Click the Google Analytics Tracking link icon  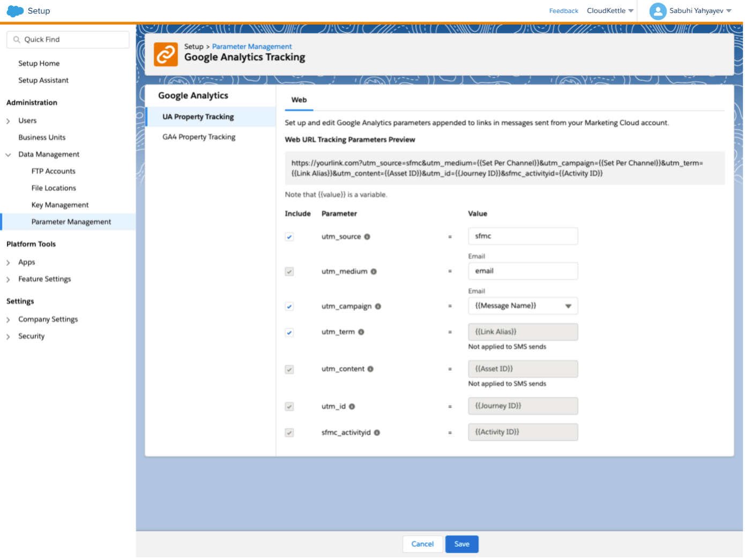pyautogui.click(x=166, y=54)
